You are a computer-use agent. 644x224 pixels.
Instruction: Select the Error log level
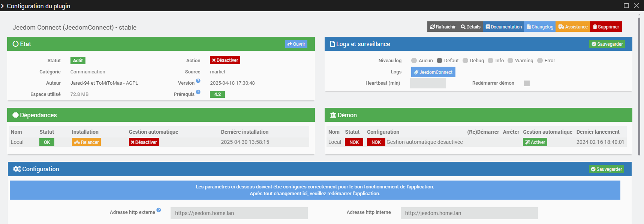tap(540, 60)
